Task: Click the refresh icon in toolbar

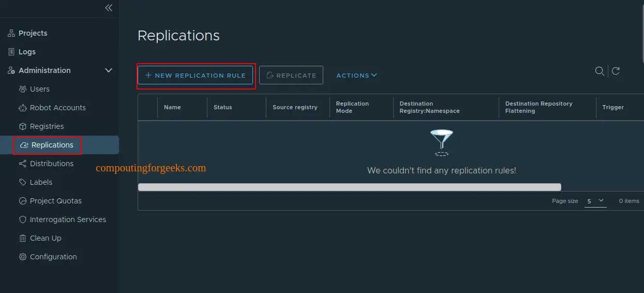Action: (616, 71)
